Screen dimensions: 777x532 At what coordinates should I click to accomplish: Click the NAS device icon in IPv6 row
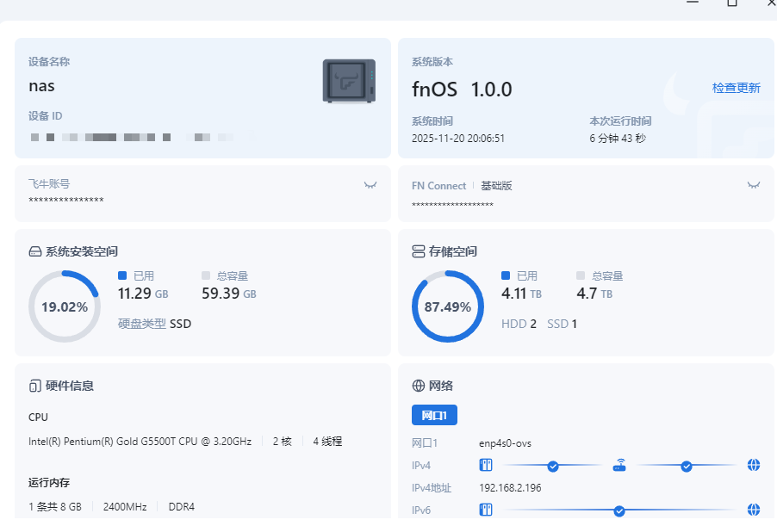point(486,510)
